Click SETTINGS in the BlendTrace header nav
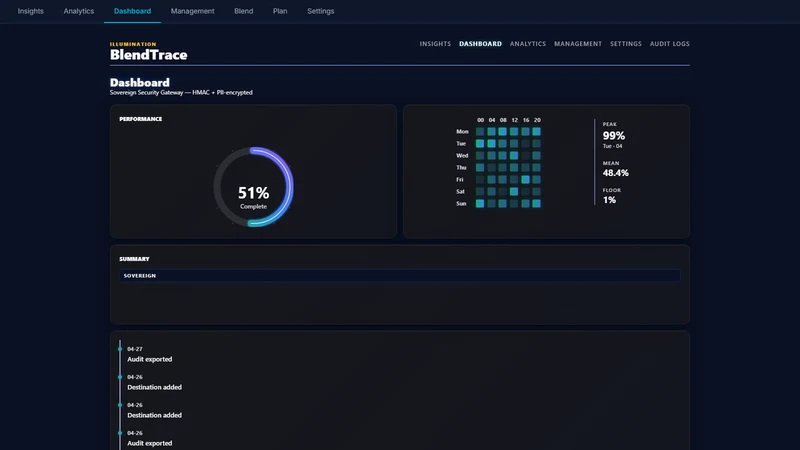The width and height of the screenshot is (800, 450). [626, 44]
